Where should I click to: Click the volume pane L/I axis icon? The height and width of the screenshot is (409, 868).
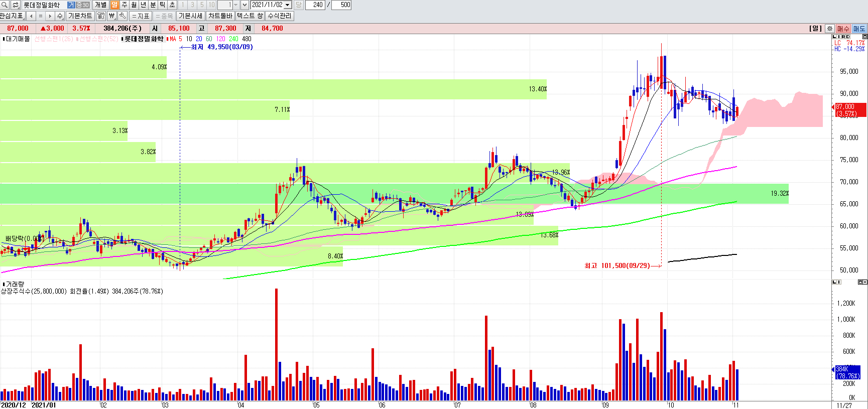click(836, 282)
